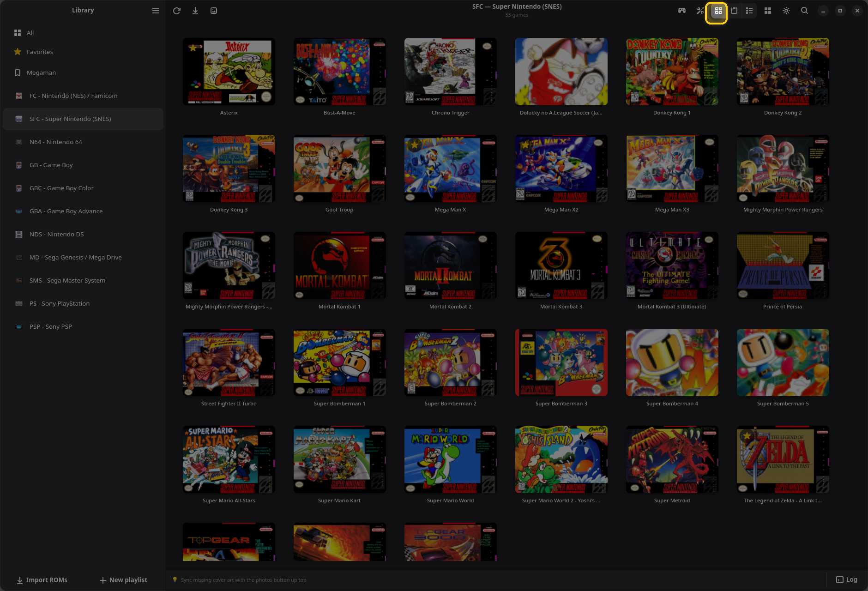Open the Library hamburger menu
868x591 pixels.
tap(156, 11)
